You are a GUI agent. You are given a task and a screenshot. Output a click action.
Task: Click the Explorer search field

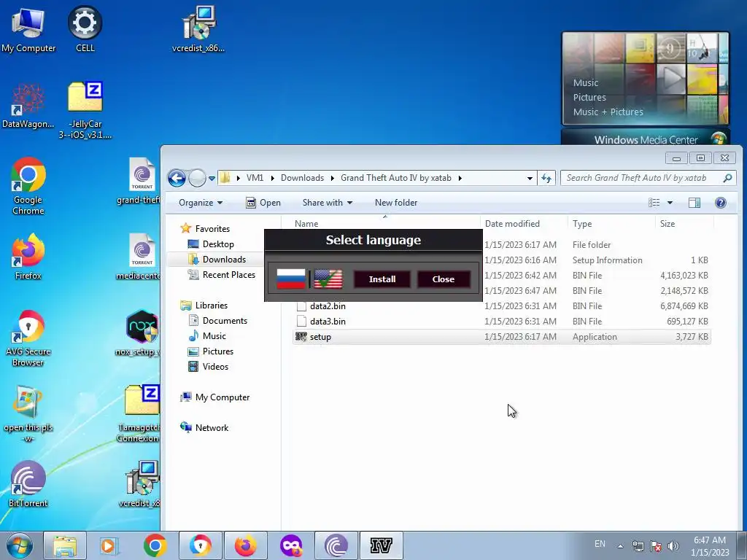tap(648, 178)
